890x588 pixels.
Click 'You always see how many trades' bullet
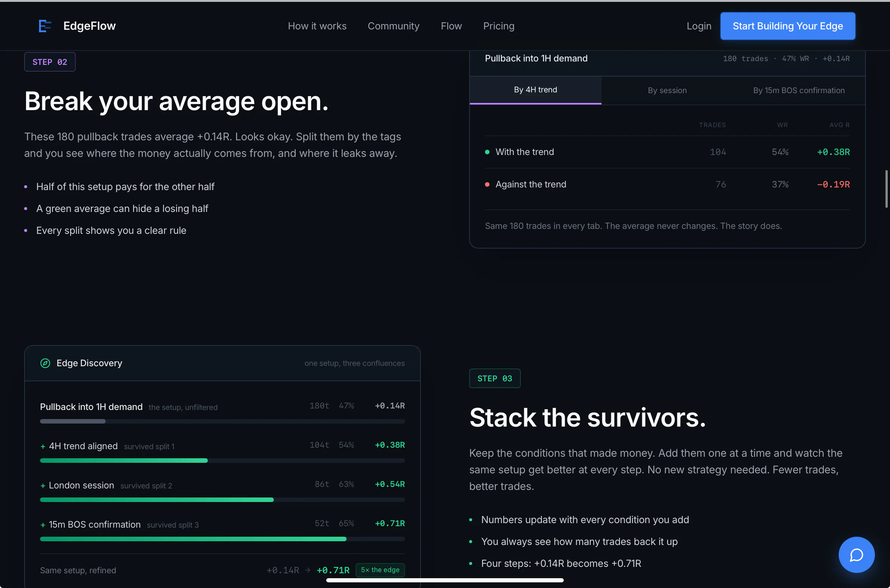pyautogui.click(x=579, y=542)
